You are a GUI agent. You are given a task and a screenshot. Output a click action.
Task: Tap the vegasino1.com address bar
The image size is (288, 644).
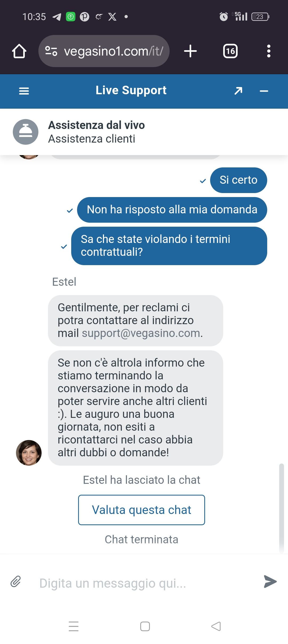[x=104, y=51]
